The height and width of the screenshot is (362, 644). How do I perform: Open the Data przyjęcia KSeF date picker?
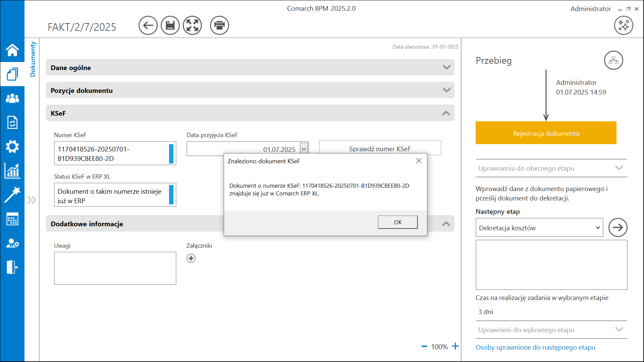tap(304, 149)
